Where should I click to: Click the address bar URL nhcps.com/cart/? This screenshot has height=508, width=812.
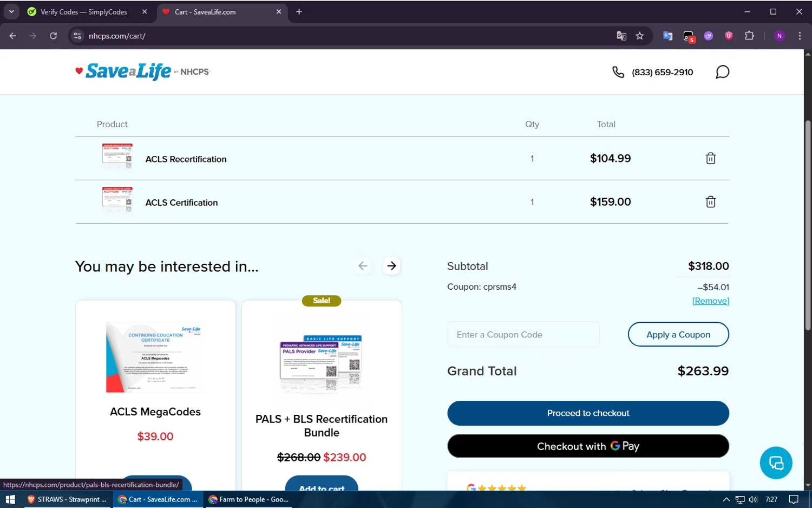(117, 36)
